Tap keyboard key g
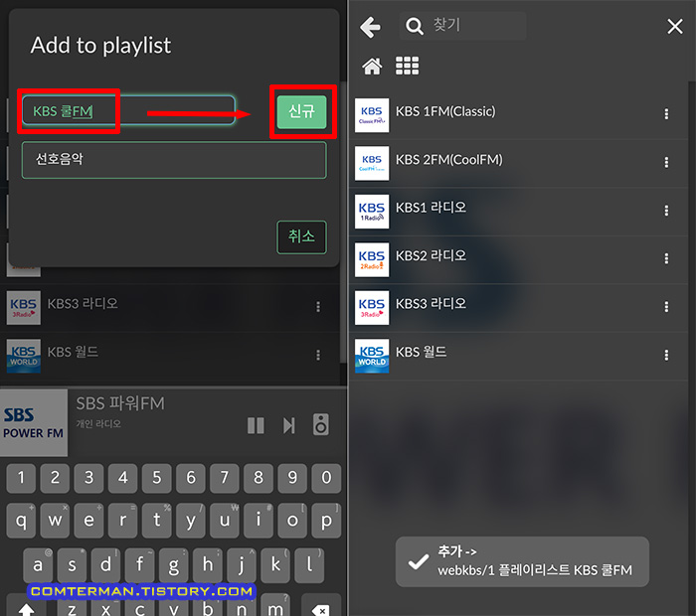 (174, 565)
